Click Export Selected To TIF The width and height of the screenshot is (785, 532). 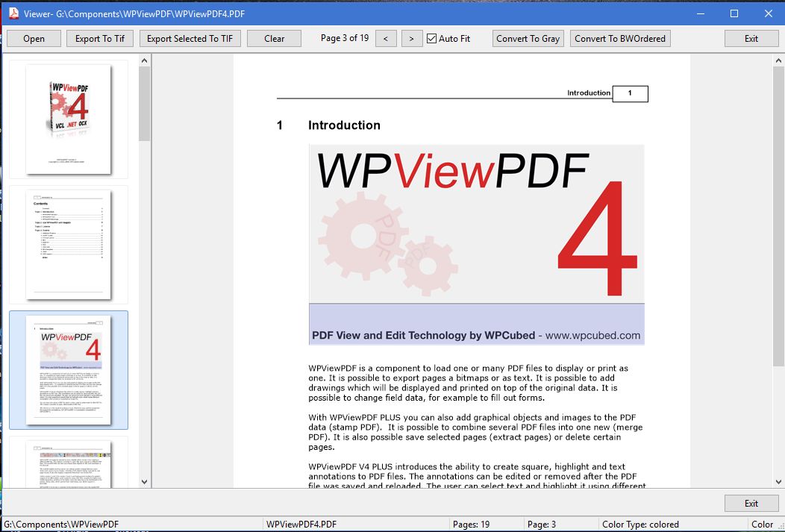tap(190, 39)
